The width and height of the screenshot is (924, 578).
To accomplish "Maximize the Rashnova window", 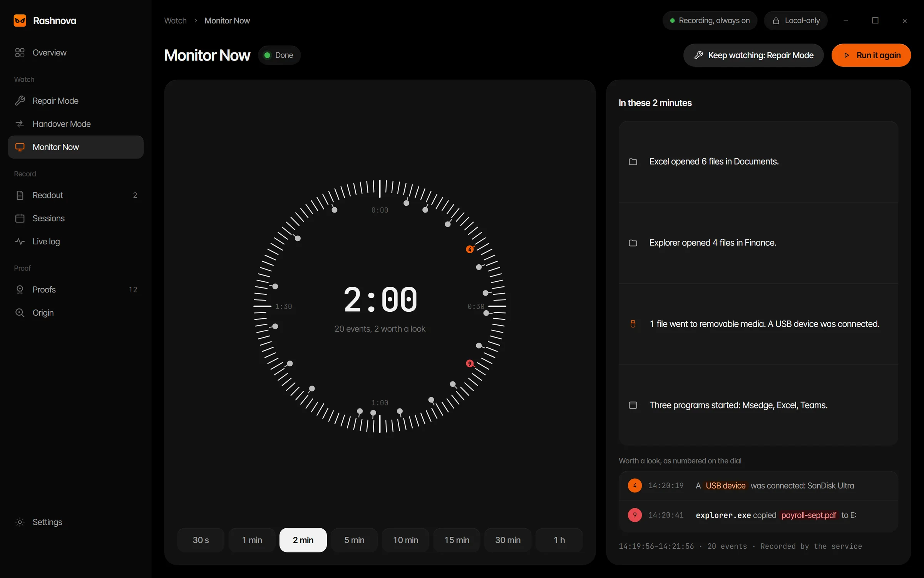I will [x=875, y=20].
